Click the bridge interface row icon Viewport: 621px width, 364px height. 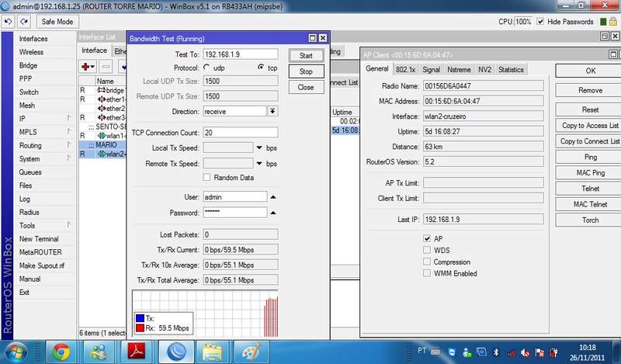click(x=102, y=90)
